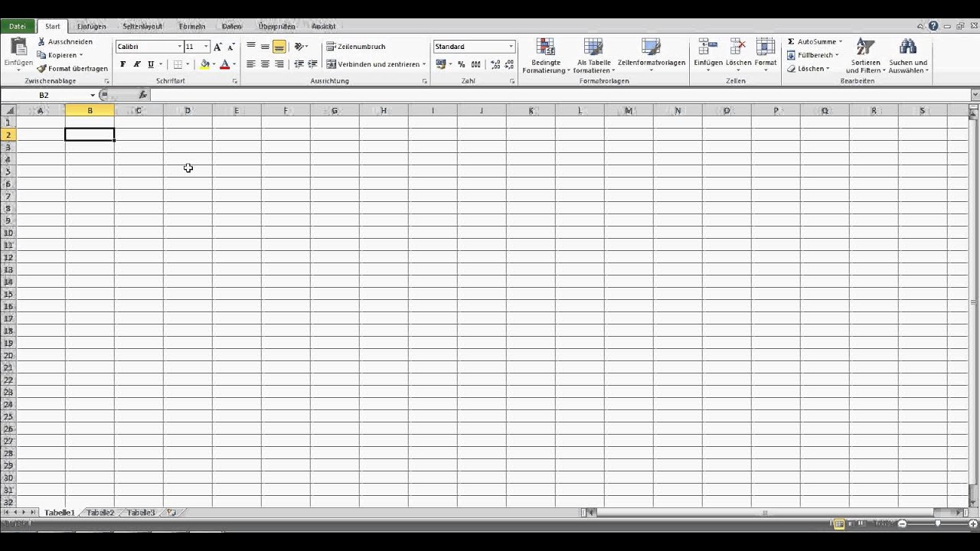Align text right
Viewport: 980px width, 551px height.
click(x=279, y=64)
